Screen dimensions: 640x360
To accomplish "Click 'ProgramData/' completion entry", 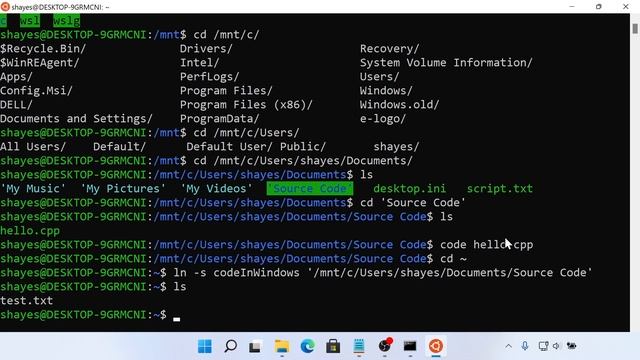I will pos(220,119).
